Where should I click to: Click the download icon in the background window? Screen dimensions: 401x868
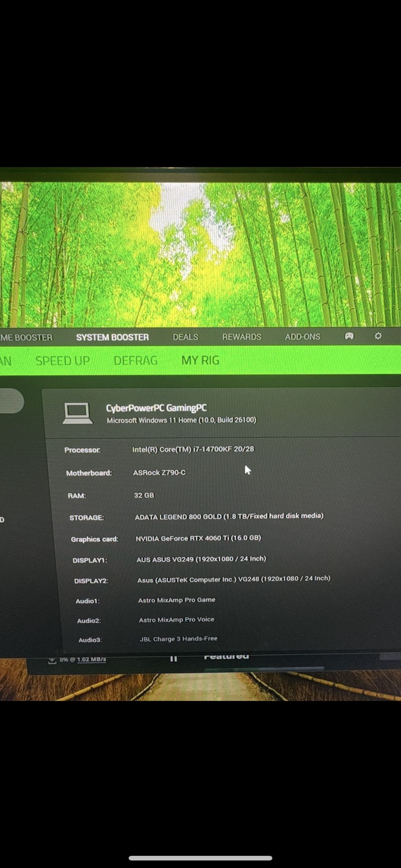click(52, 660)
